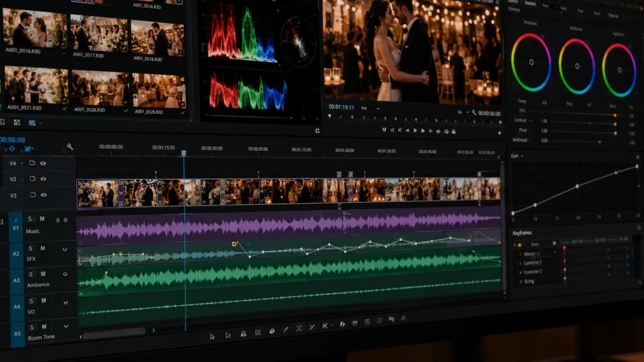The width and height of the screenshot is (644, 362).
Task: Expand the Master row in Keyframes
Action: click(520, 254)
